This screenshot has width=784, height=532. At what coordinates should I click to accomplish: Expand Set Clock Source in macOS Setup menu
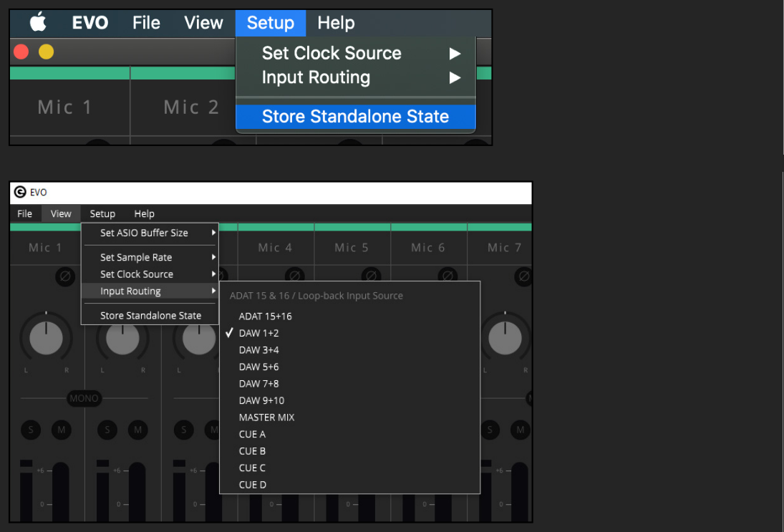[x=356, y=53]
